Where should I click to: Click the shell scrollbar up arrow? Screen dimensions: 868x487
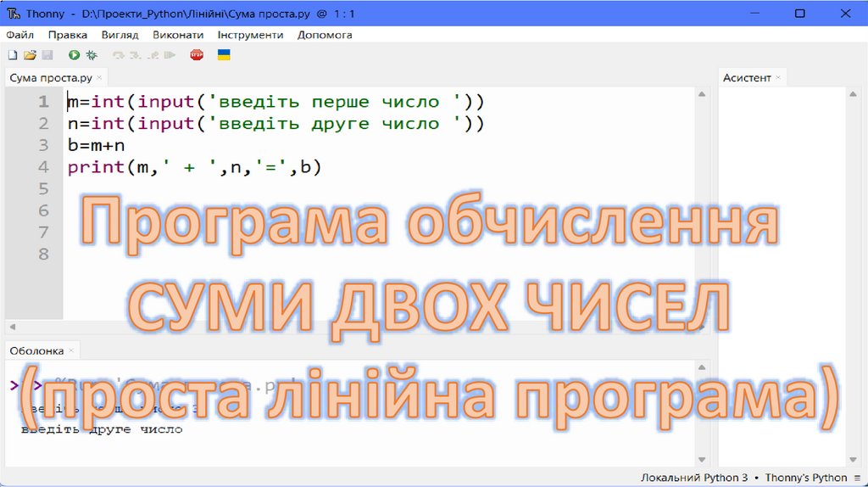tap(702, 367)
